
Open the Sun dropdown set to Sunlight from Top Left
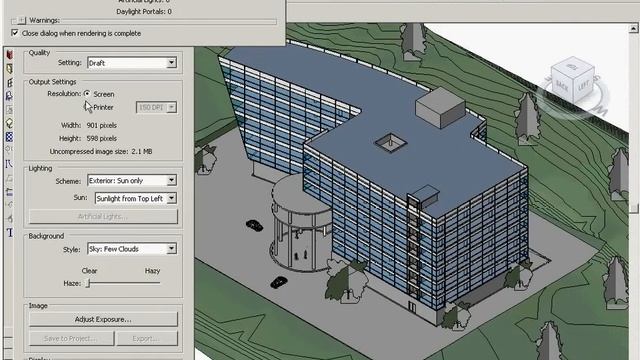click(172, 198)
